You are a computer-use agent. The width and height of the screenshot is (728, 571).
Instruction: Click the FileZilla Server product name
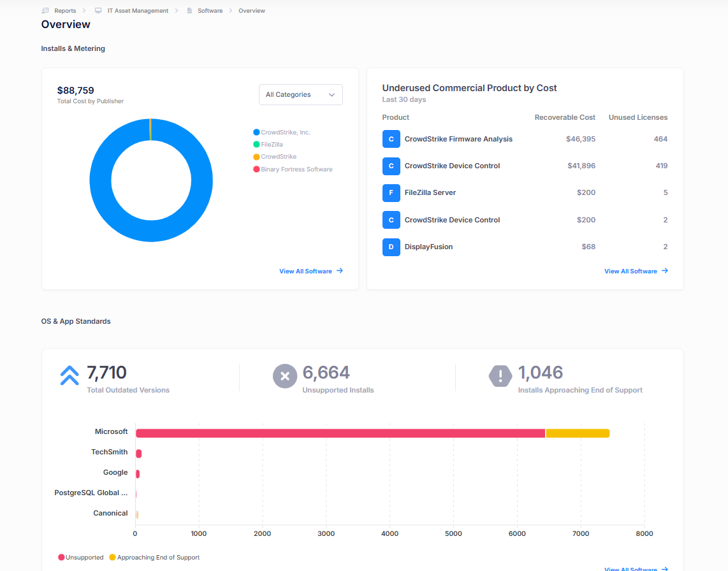click(x=430, y=192)
